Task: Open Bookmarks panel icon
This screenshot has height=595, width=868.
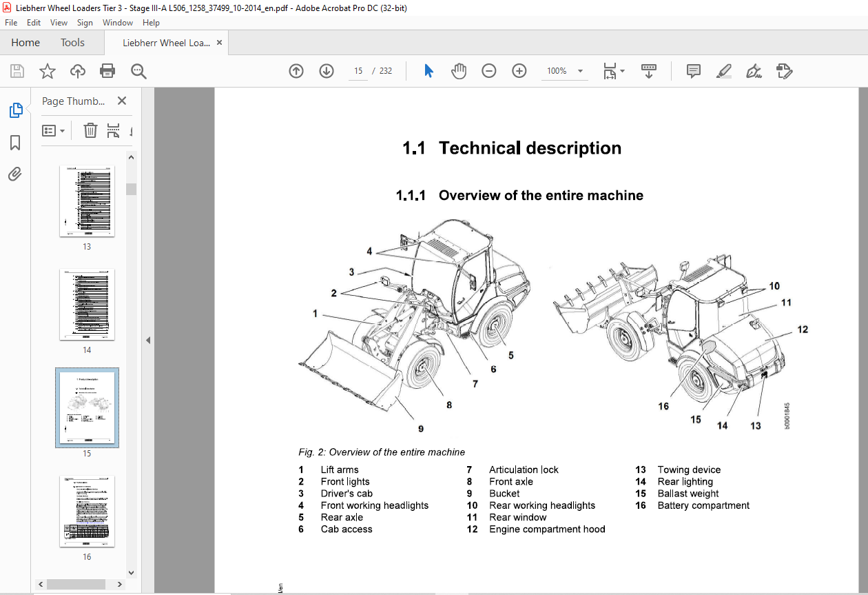Action: (x=15, y=143)
